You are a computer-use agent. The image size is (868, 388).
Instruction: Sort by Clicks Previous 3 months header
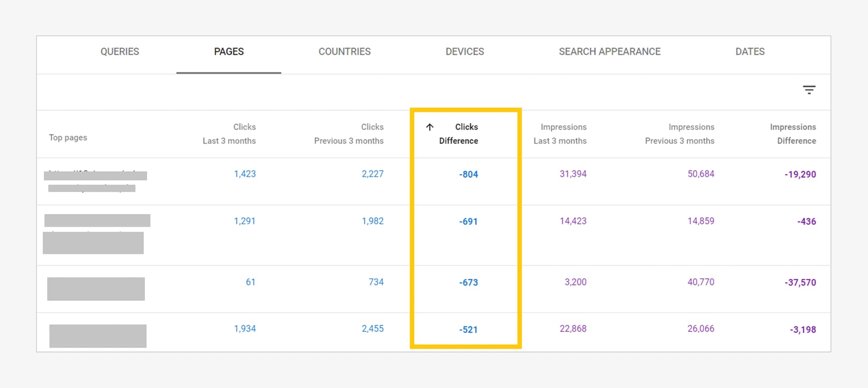tap(349, 134)
